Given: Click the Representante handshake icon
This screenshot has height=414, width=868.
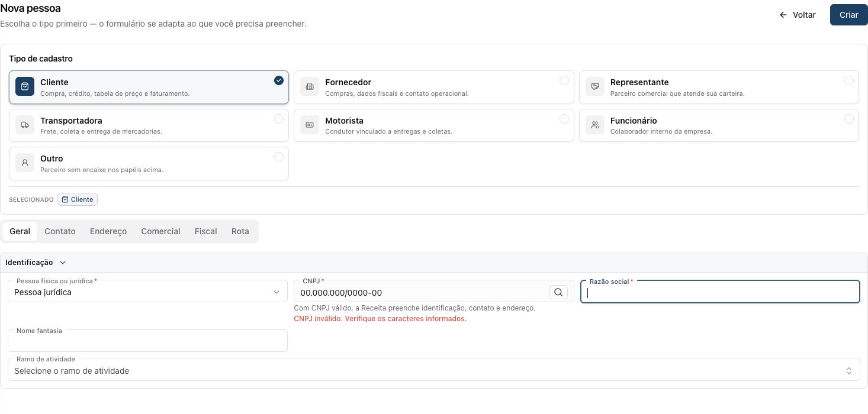Looking at the screenshot, I should pyautogui.click(x=594, y=86).
